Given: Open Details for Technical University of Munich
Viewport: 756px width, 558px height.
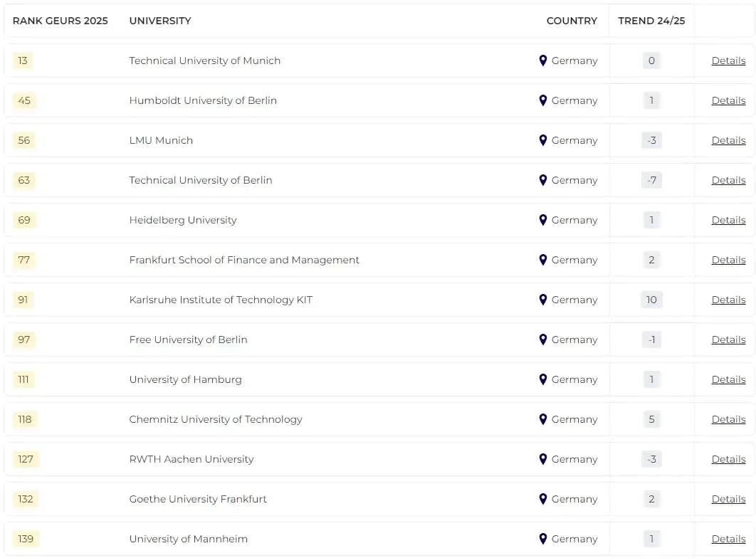Looking at the screenshot, I should pyautogui.click(x=728, y=60).
